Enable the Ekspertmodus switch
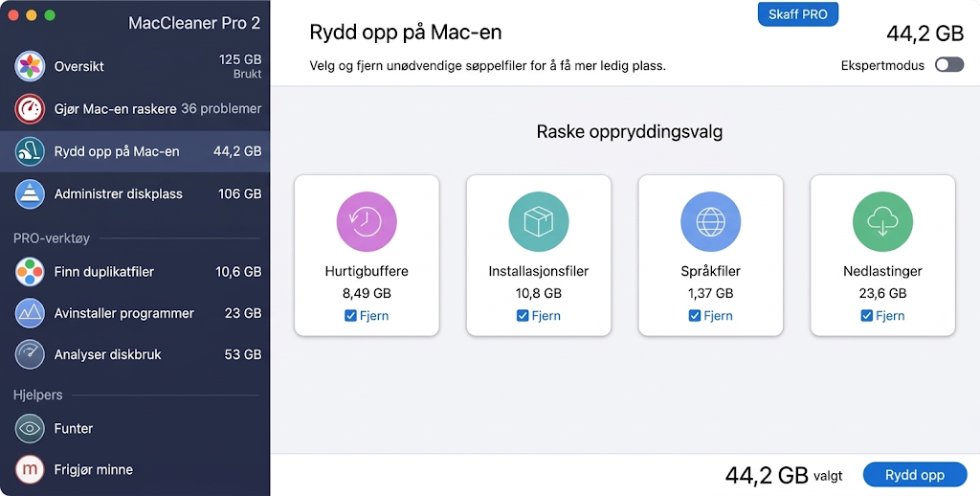 click(x=949, y=65)
